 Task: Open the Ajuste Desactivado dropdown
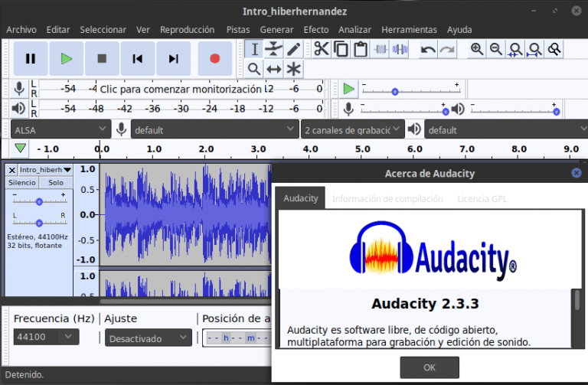[x=149, y=338]
